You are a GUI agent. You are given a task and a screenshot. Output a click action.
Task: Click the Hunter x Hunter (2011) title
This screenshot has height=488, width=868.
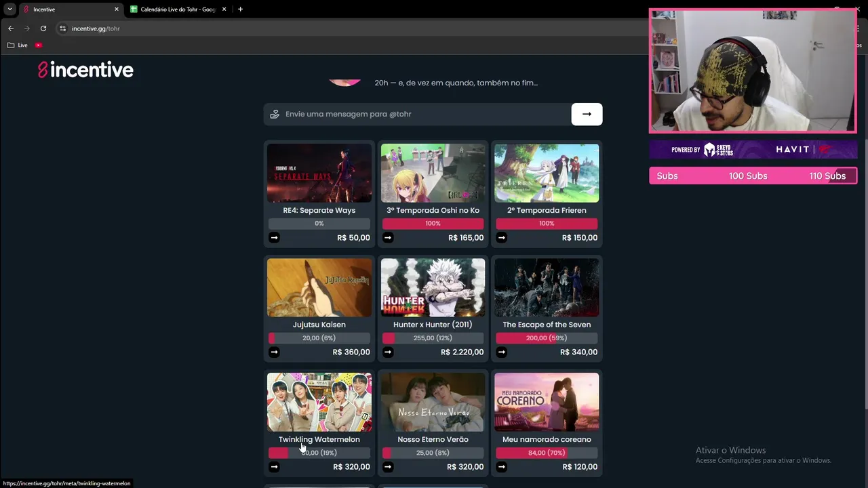pyautogui.click(x=433, y=325)
